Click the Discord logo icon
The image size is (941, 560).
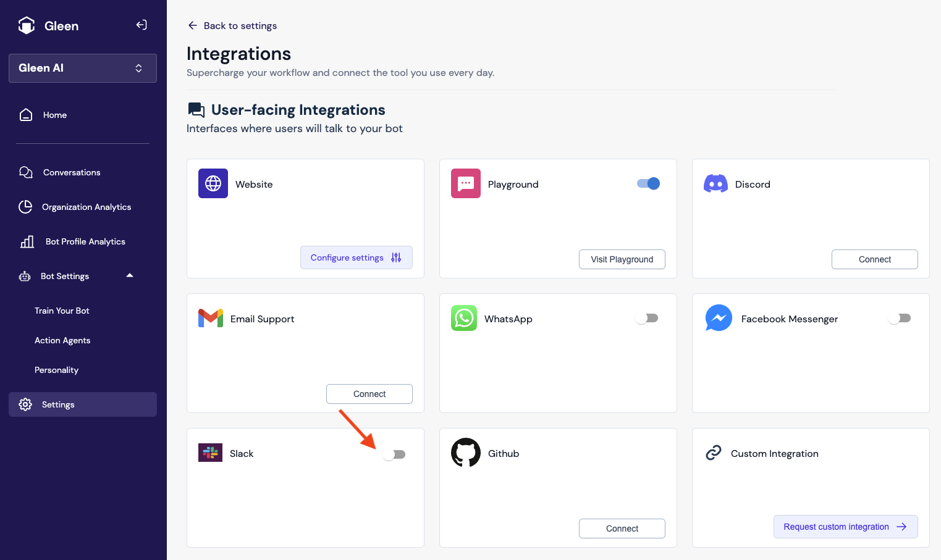pos(715,184)
